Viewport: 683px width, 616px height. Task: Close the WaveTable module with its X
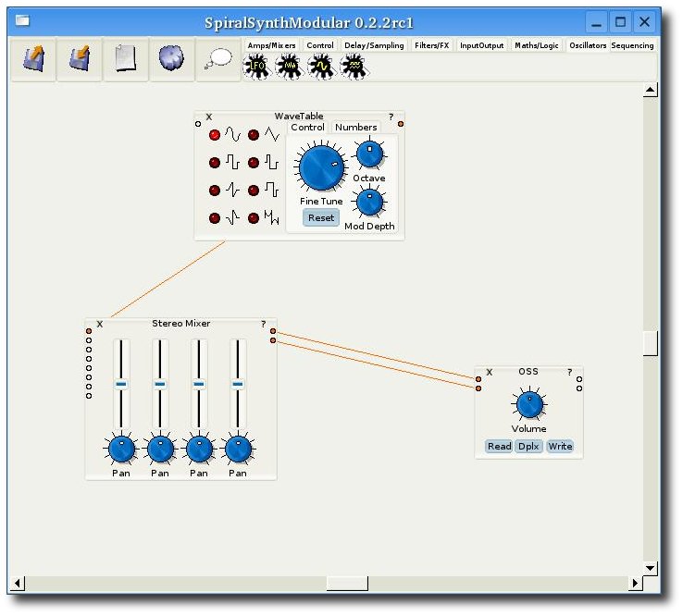click(x=209, y=117)
